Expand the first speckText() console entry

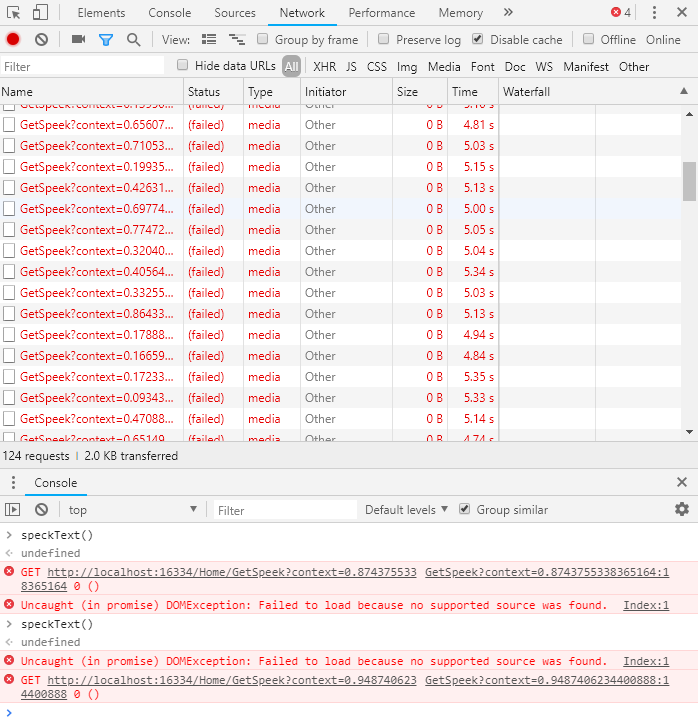(x=9, y=535)
